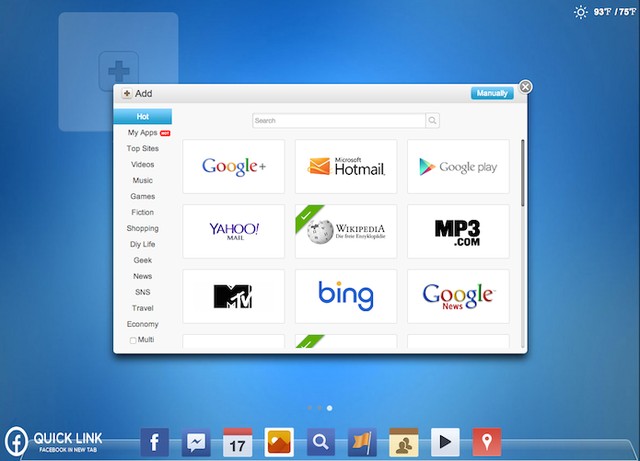Focus the Search input field
The height and width of the screenshot is (461, 640).
339,120
